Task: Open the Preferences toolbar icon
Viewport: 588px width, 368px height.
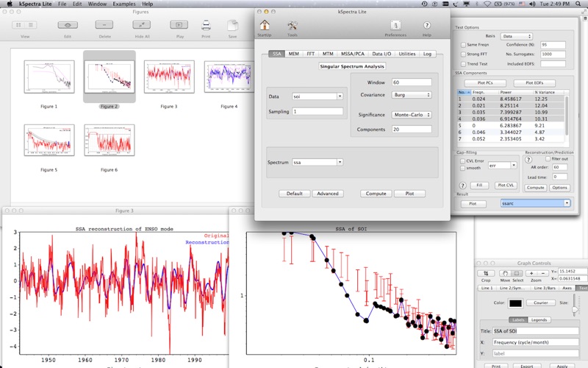Action: click(395, 26)
